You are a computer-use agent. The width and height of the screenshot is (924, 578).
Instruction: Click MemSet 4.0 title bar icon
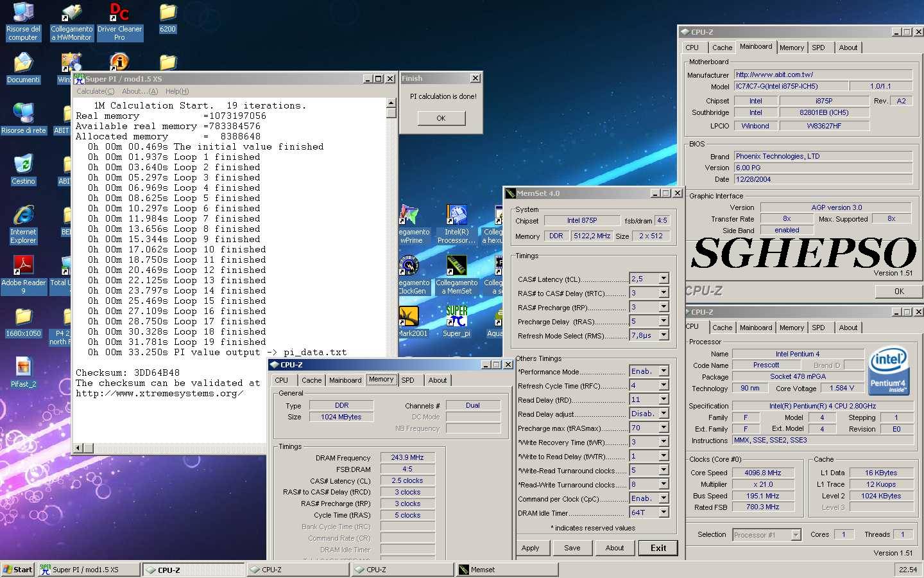click(511, 193)
